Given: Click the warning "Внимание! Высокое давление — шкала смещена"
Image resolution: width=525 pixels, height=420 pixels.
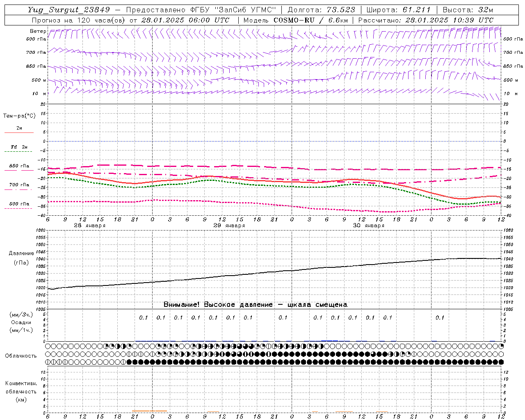Looking at the screenshot, I should tap(256, 304).
